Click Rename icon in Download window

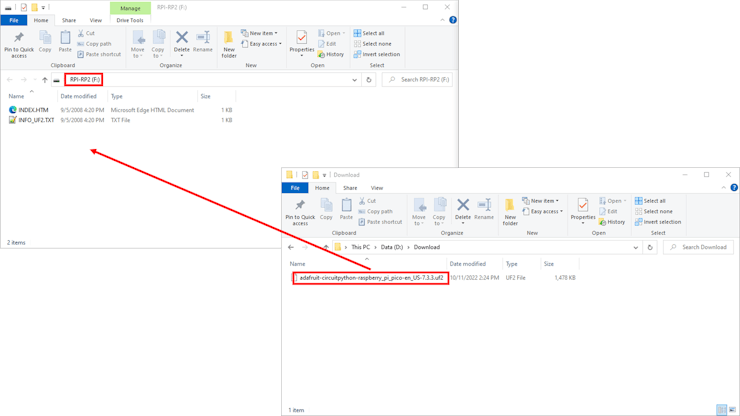click(484, 209)
